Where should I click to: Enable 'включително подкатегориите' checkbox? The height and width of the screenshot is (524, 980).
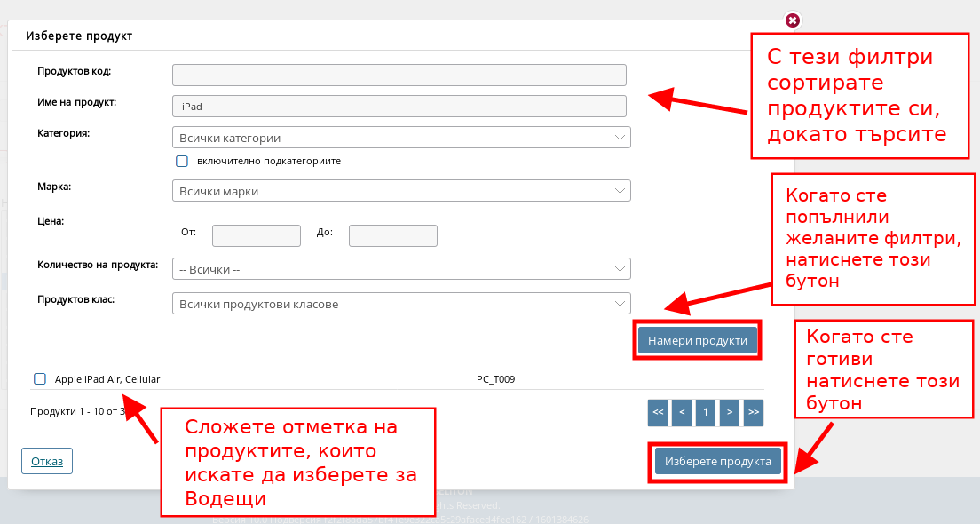[182, 162]
